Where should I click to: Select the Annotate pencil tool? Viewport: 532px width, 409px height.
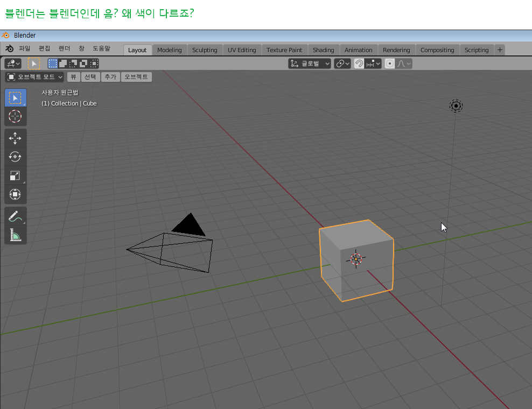click(x=15, y=216)
